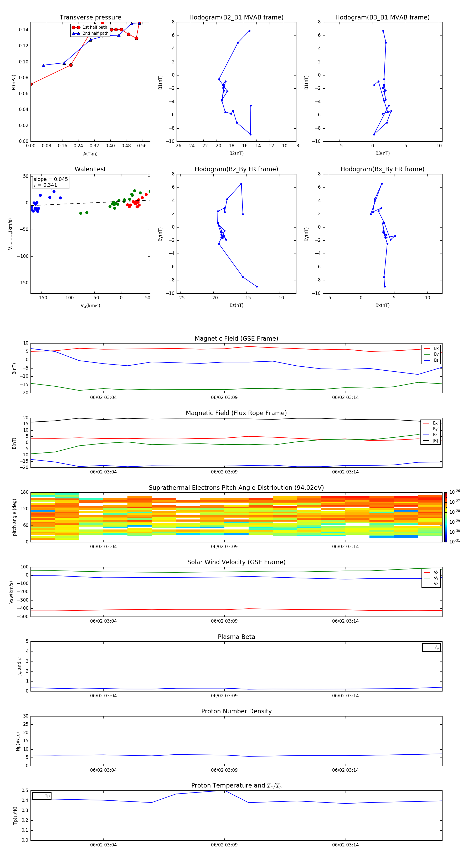Click '06/02 03:09' tick under Proton Temperature plot
Screen dimensions: 473x868
click(224, 845)
